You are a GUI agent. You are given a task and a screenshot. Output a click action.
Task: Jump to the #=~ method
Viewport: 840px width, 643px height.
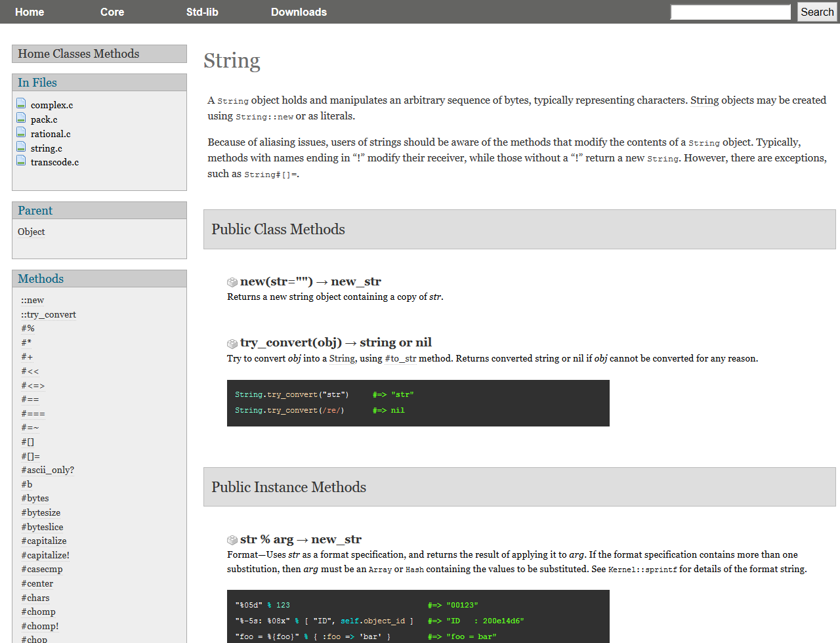pos(30,427)
